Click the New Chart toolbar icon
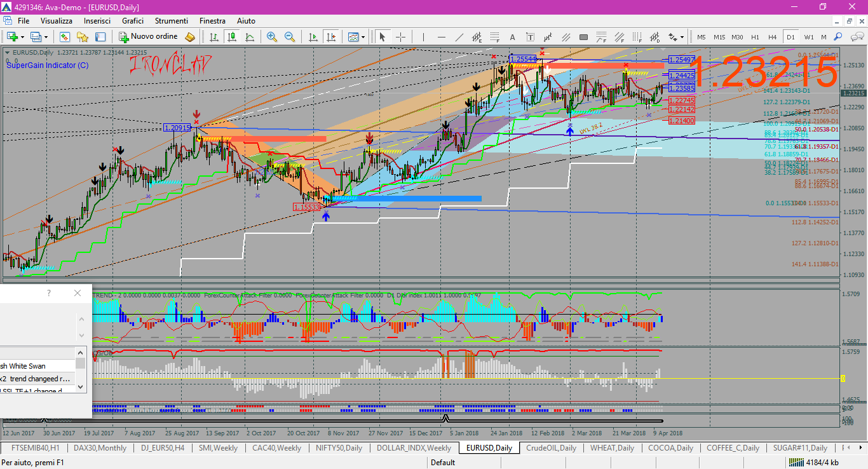The width and height of the screenshot is (868, 469). (13, 37)
